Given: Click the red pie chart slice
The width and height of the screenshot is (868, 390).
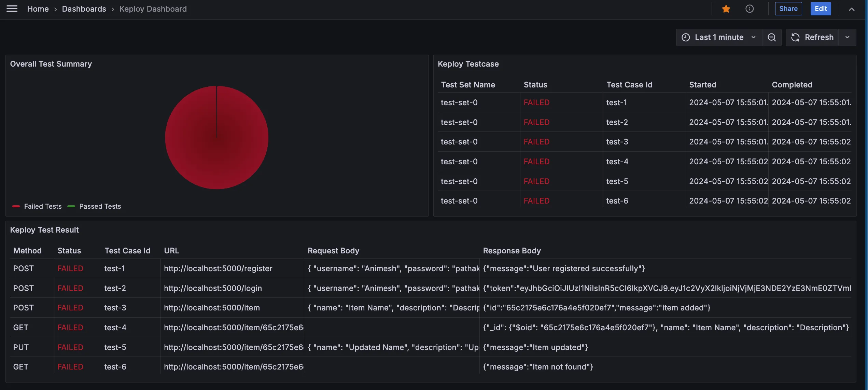Looking at the screenshot, I should [216, 138].
